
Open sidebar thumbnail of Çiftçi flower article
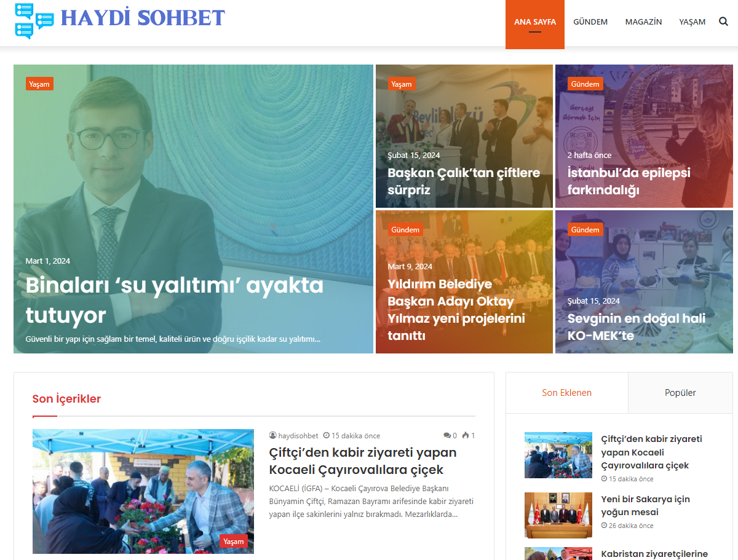click(x=558, y=455)
